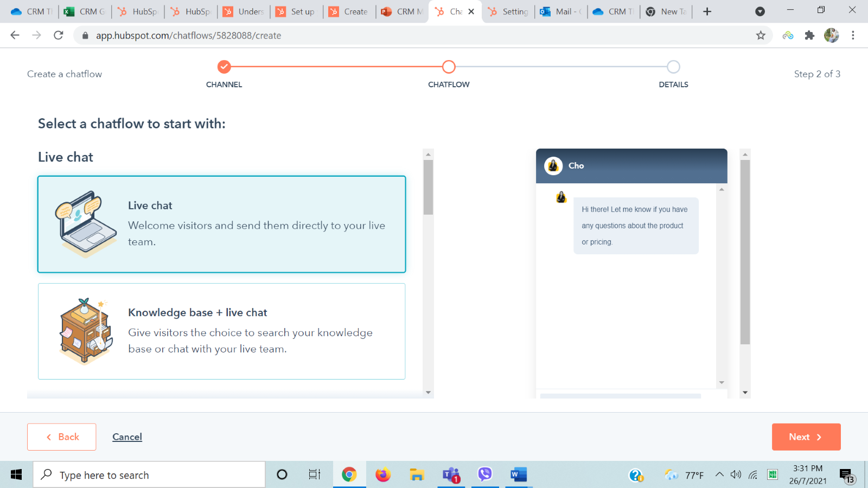Select Knowledge base + live chat card
Screen dimensions: 868x488
[222, 331]
